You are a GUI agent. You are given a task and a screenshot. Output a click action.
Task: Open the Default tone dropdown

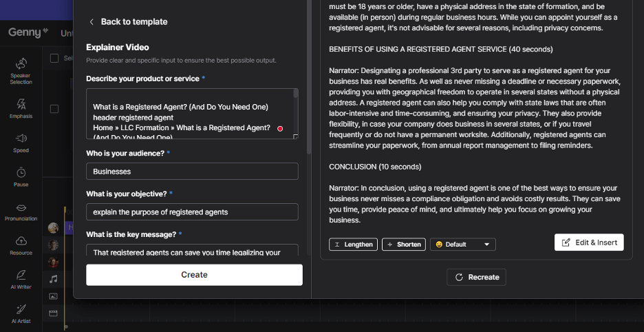pos(462,245)
